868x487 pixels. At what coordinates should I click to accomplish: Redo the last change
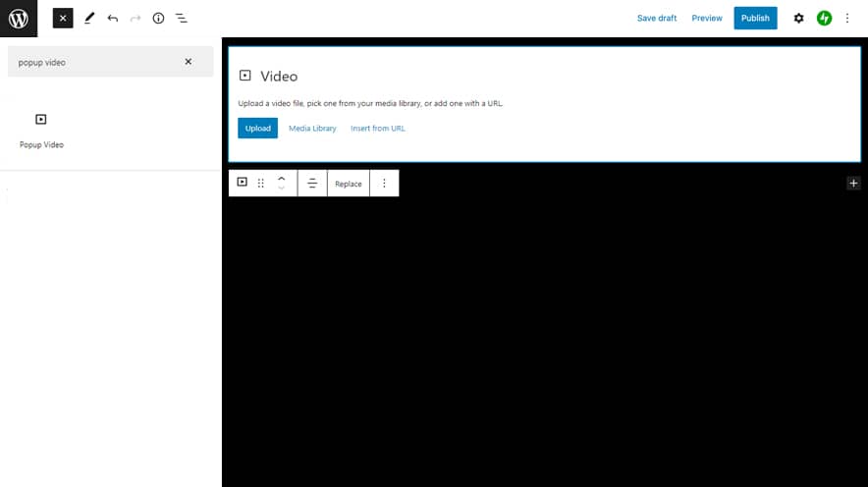pyautogui.click(x=136, y=19)
